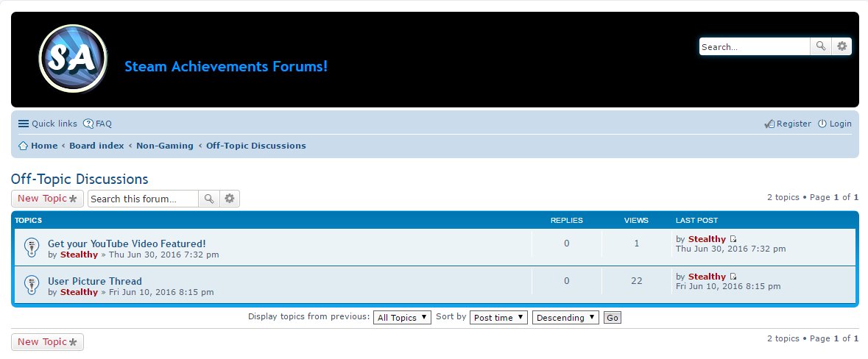Viewport: 868px width, 359px height.
Task: Open User Picture Thread topic
Action: click(x=95, y=281)
